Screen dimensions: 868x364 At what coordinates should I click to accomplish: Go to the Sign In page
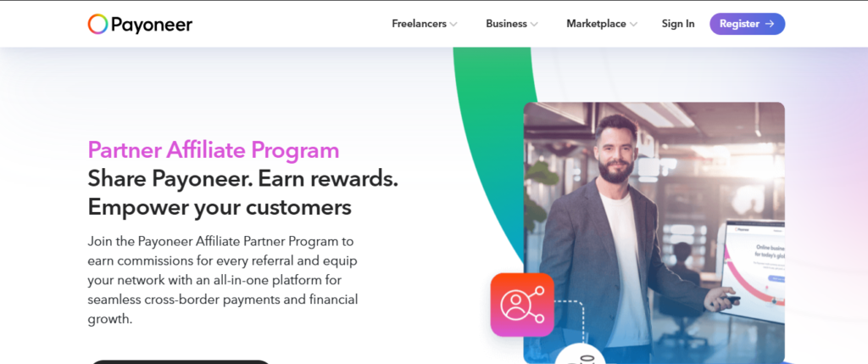[678, 24]
